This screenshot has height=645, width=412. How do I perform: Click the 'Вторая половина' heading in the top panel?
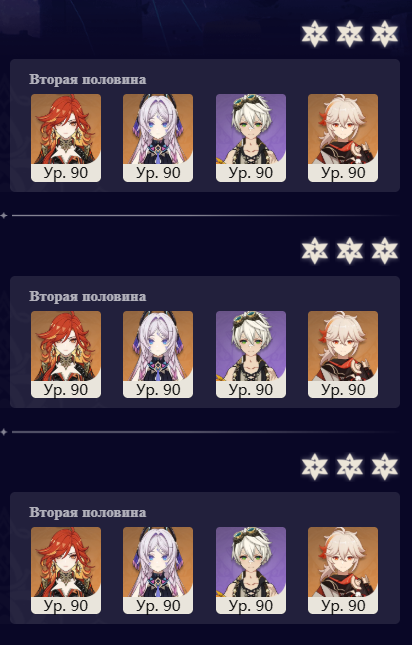click(88, 79)
